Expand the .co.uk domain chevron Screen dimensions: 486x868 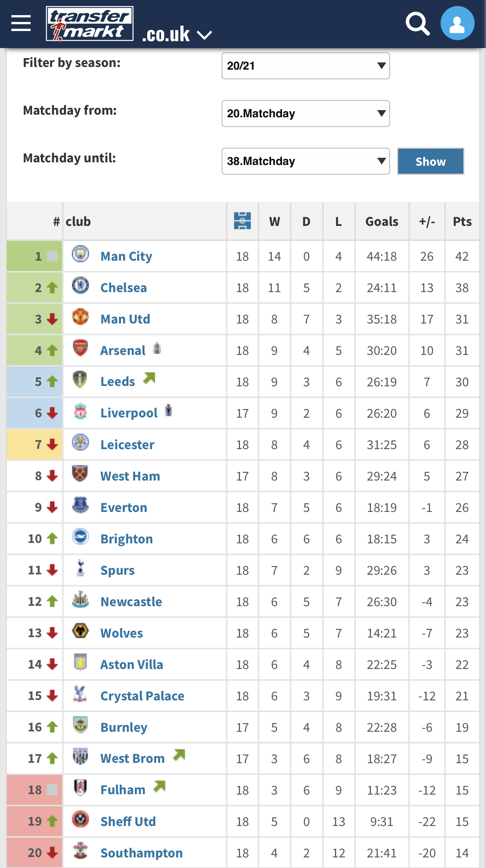point(205,35)
